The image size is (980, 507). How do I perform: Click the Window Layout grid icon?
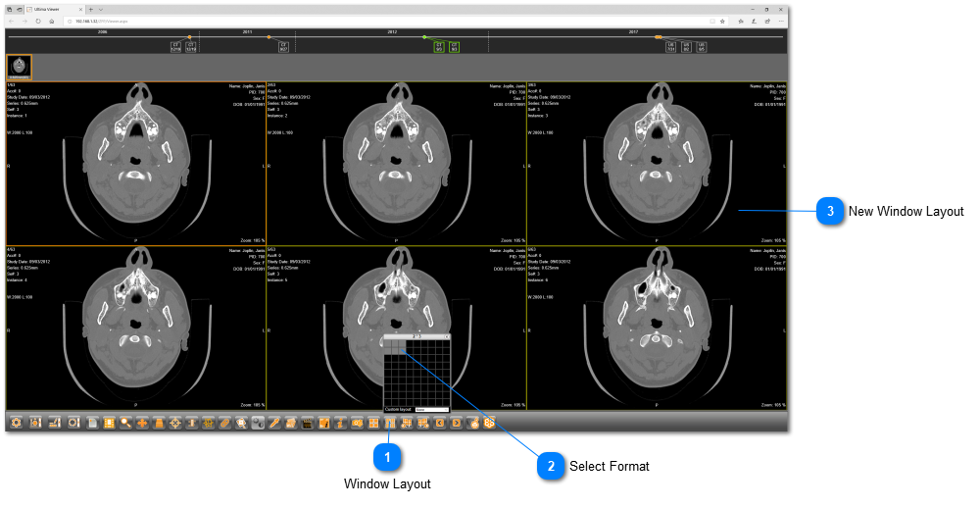pos(389,423)
